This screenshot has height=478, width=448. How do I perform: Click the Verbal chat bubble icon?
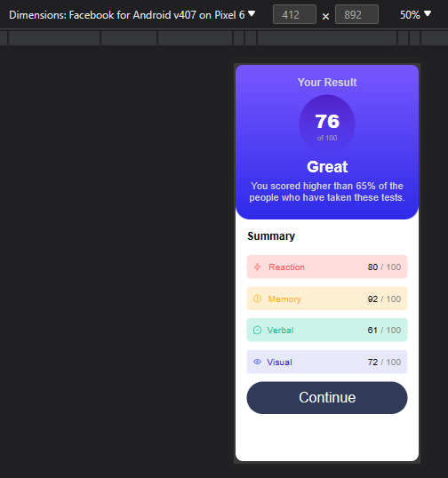[x=257, y=331]
